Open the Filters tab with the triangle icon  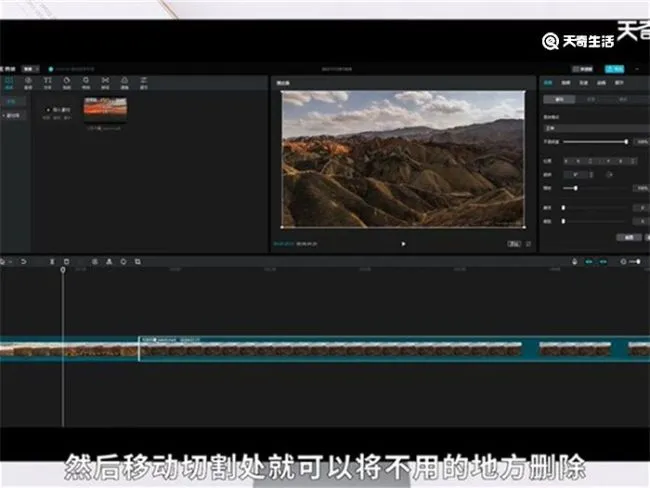tap(124, 83)
